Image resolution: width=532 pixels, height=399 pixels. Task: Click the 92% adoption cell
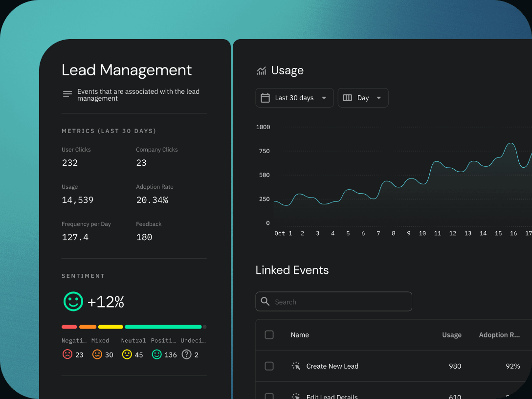pos(512,366)
